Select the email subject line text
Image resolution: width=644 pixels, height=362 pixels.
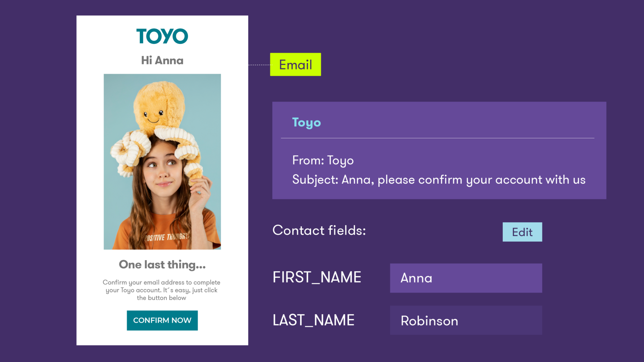[x=438, y=180]
